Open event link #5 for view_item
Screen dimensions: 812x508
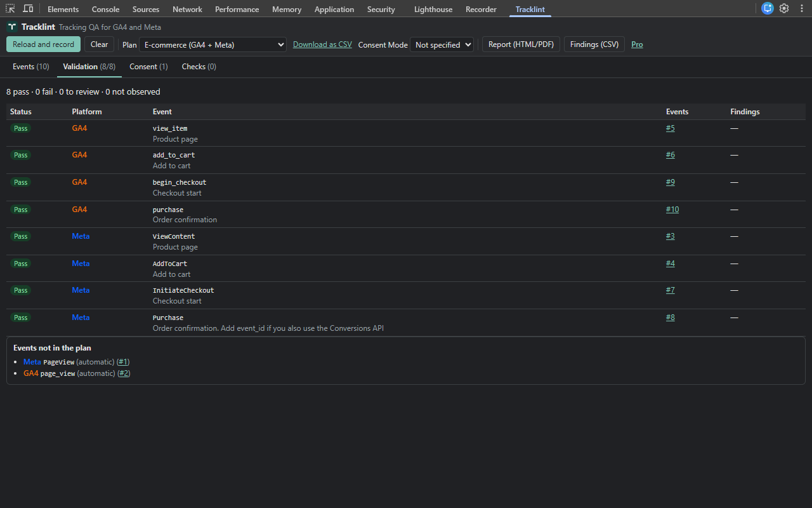(x=671, y=128)
